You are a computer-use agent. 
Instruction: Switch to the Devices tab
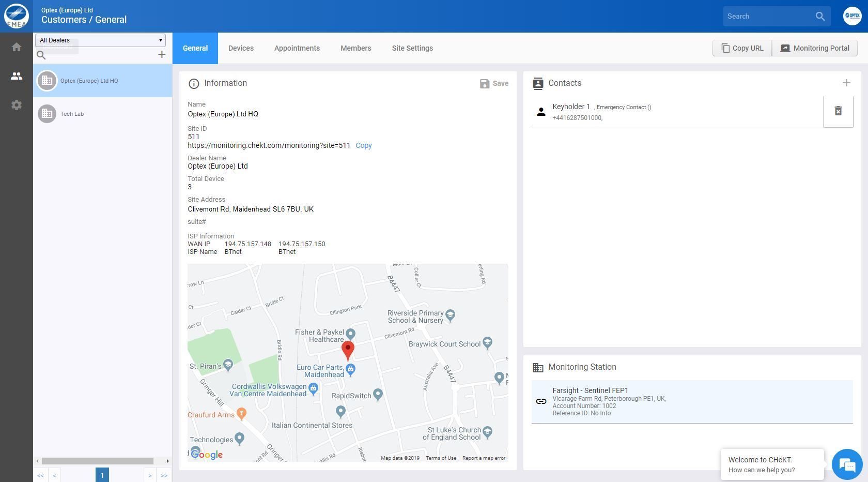(241, 48)
